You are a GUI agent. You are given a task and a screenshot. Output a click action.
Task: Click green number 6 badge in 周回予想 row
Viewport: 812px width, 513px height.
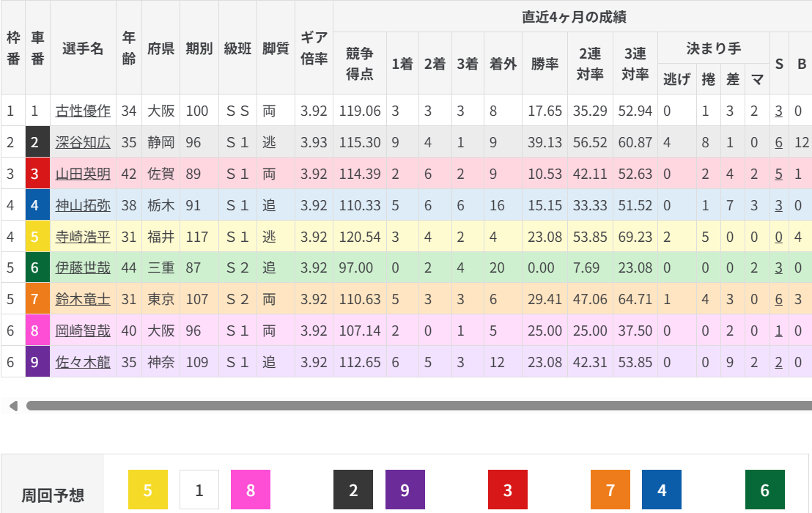(765, 490)
